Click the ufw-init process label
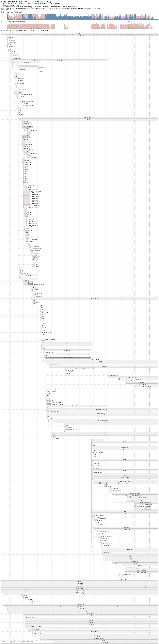This screenshot has width=159, height=644. pyautogui.click(x=27, y=281)
